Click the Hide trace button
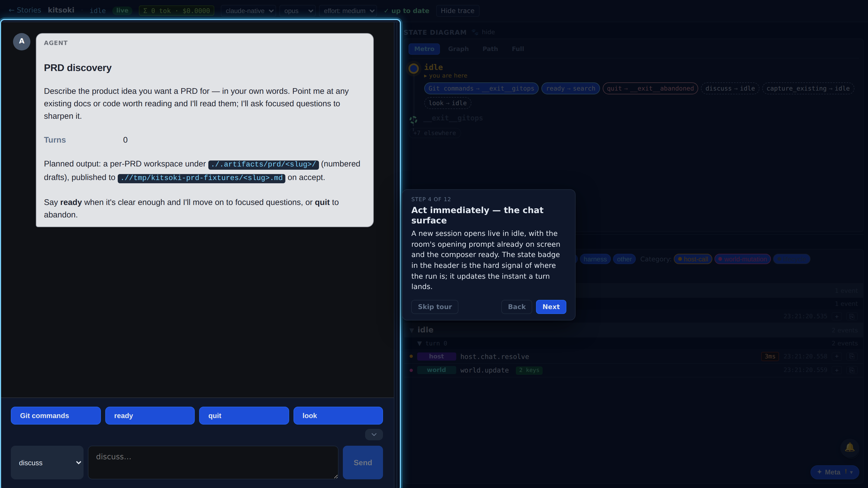 coord(457,11)
